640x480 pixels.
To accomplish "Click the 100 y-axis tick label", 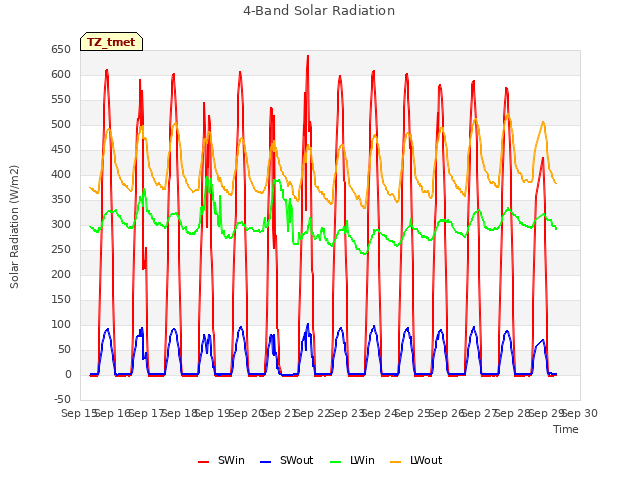I will pos(61,324).
